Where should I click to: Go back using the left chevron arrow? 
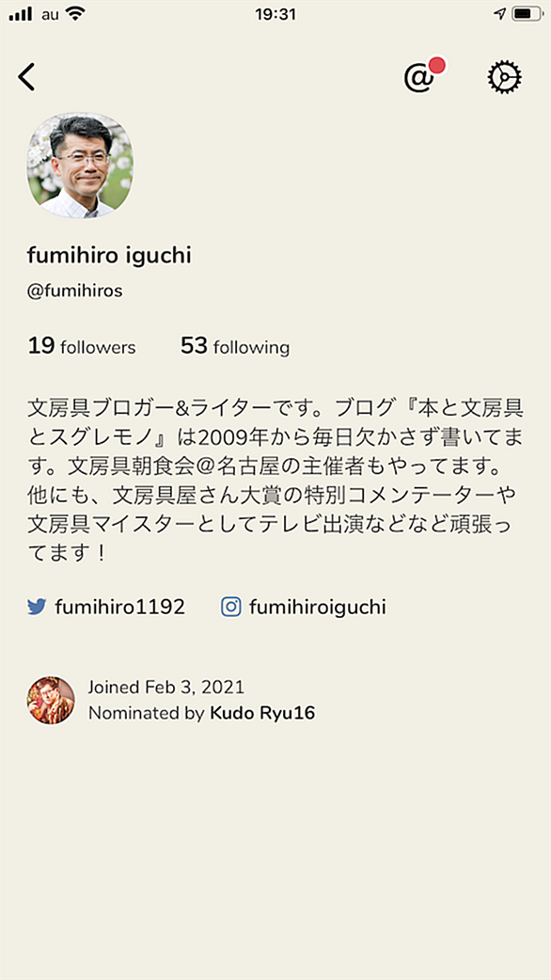pos(26,77)
